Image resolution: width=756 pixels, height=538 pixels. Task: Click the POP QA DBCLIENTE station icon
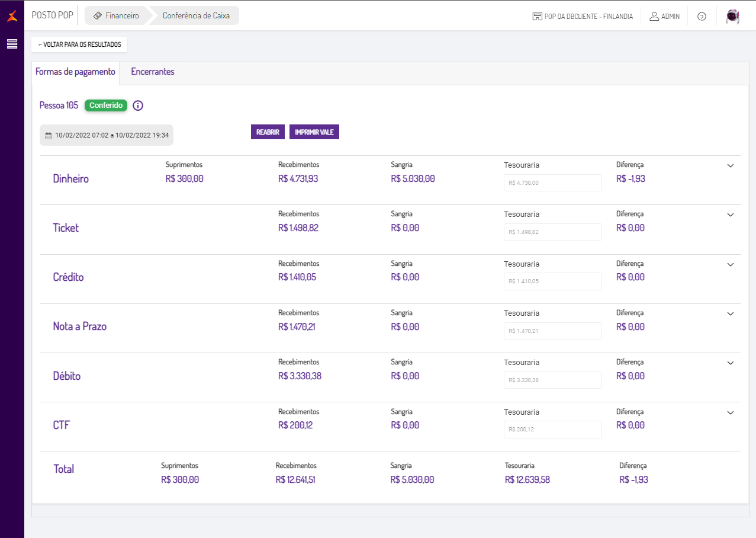(x=538, y=17)
